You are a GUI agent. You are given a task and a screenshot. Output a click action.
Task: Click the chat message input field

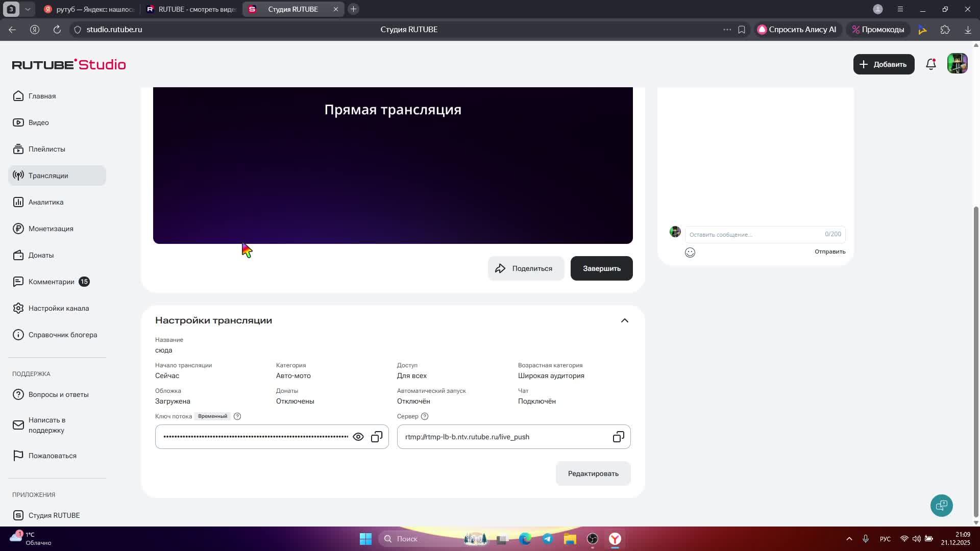click(x=755, y=235)
